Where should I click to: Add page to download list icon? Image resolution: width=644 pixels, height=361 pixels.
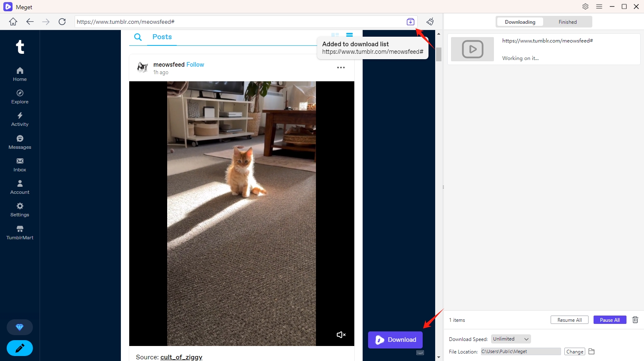pos(411,22)
